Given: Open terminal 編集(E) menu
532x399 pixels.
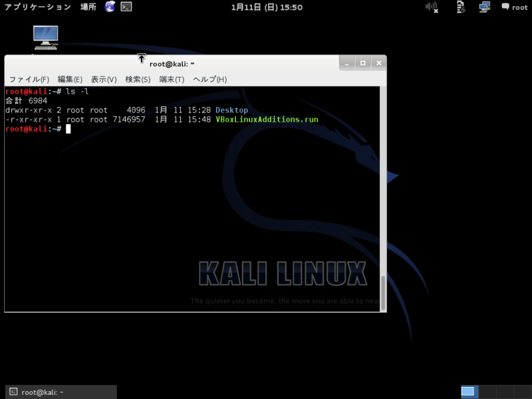Looking at the screenshot, I should 70,79.
